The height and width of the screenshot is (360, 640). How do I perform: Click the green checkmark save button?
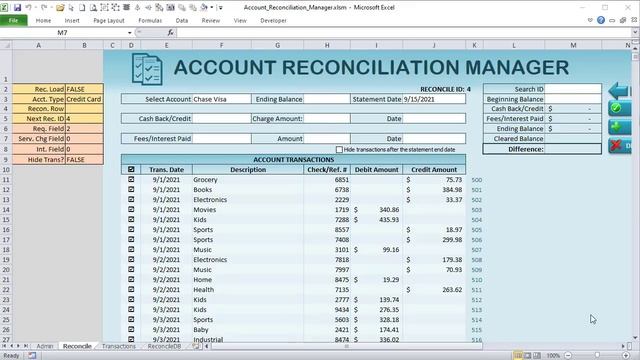coord(619,109)
